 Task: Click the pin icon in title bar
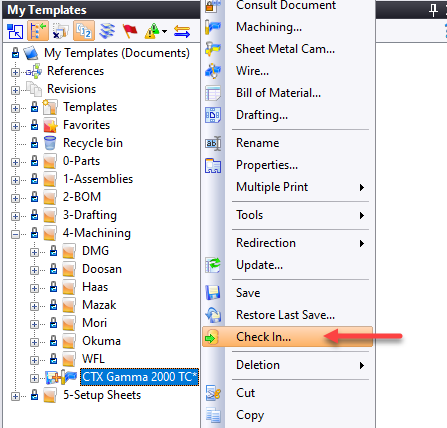click(x=433, y=10)
